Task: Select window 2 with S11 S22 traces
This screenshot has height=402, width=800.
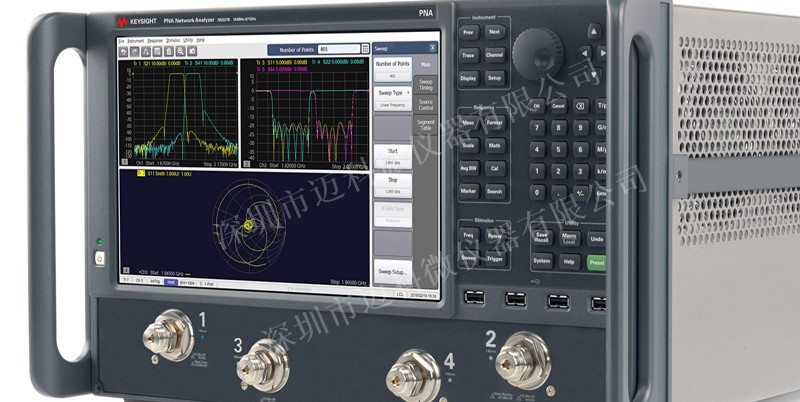Action: click(x=305, y=113)
